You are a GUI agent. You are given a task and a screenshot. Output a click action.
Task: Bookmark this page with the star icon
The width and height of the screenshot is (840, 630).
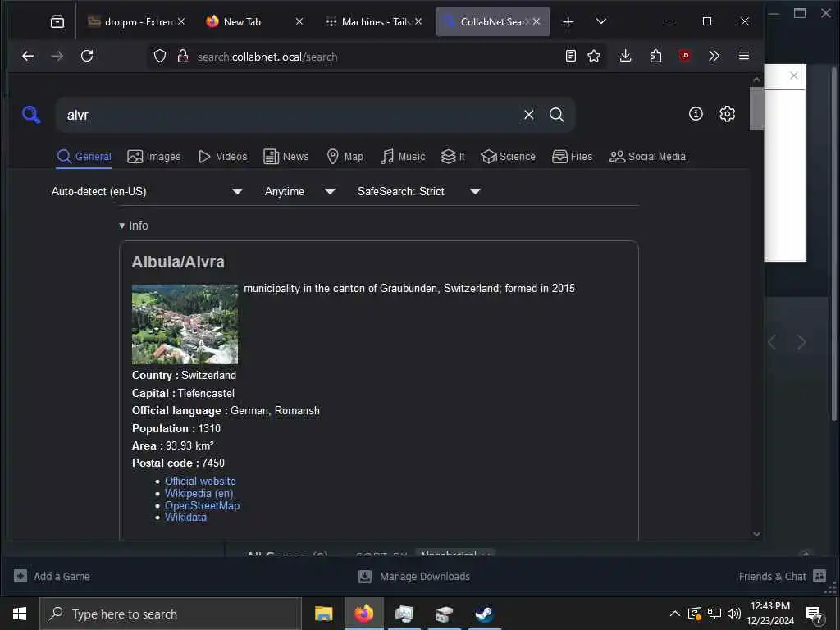point(594,56)
